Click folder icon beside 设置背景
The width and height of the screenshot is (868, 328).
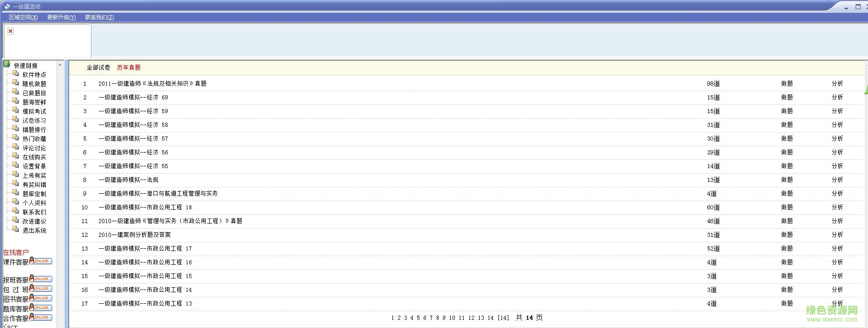tap(16, 165)
